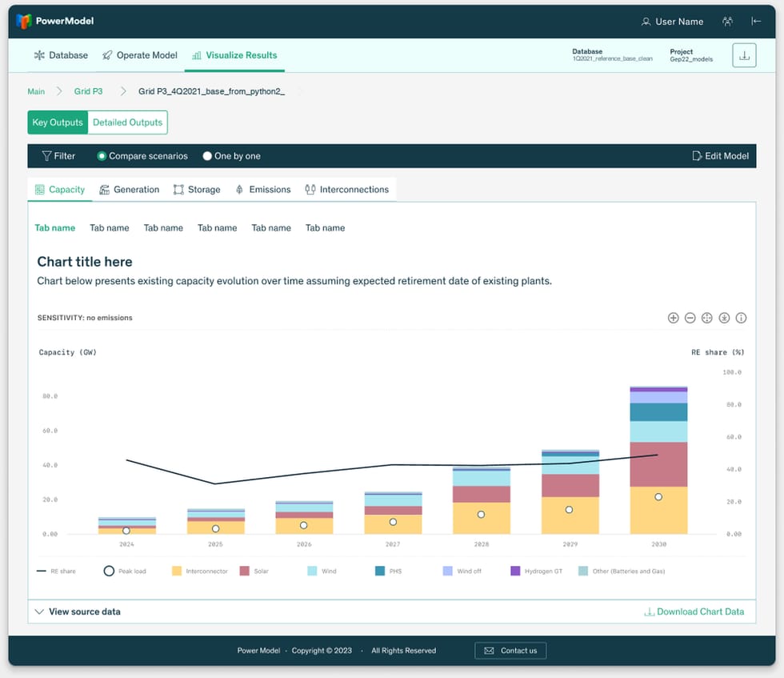Click the 2030 peak load marker
This screenshot has width=784, height=678.
coord(658,497)
